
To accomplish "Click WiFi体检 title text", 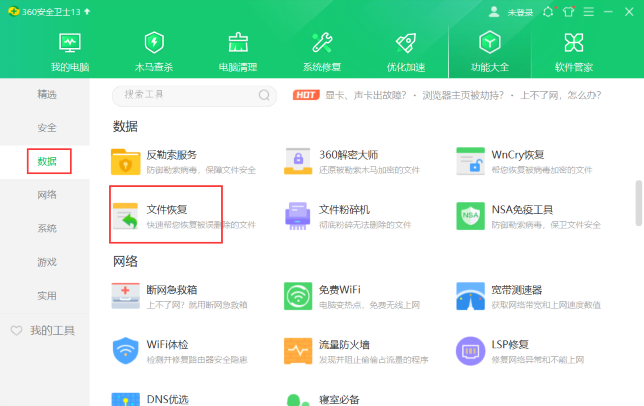I will [x=167, y=344].
